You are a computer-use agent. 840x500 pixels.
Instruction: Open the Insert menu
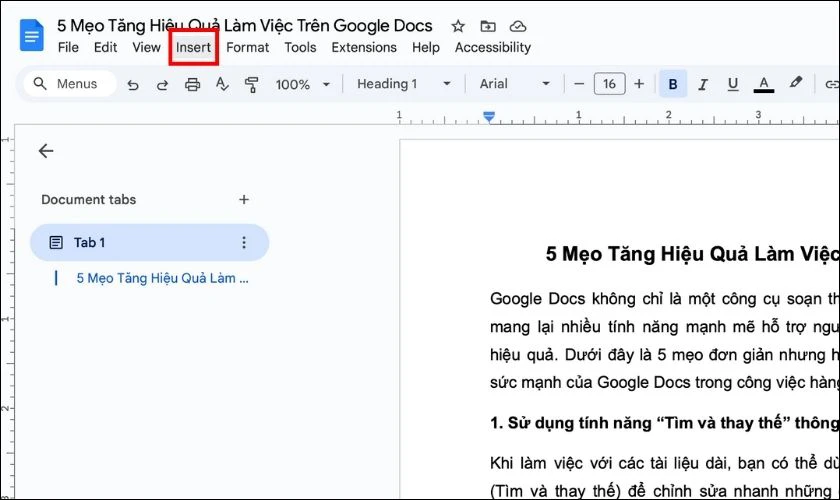coord(193,47)
